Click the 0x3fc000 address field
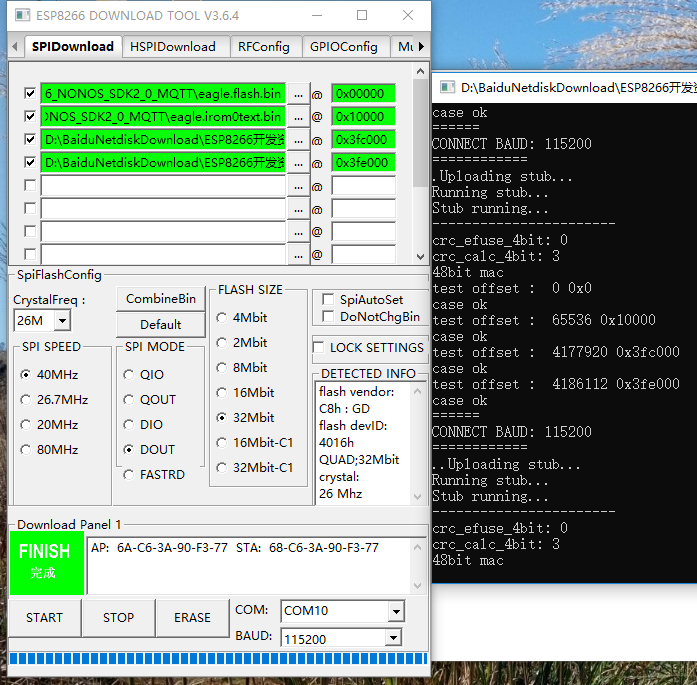 tap(363, 140)
